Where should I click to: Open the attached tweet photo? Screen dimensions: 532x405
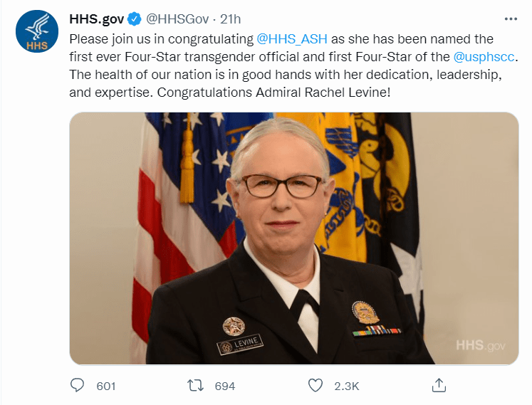pos(294,238)
